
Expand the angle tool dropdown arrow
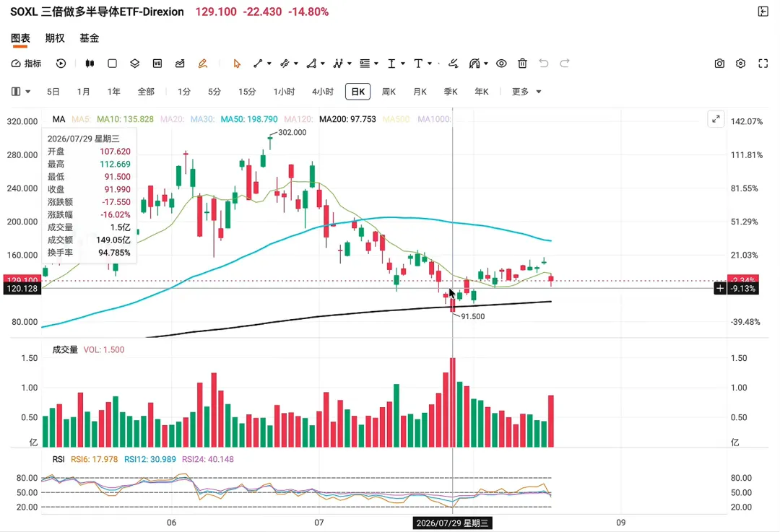point(323,63)
